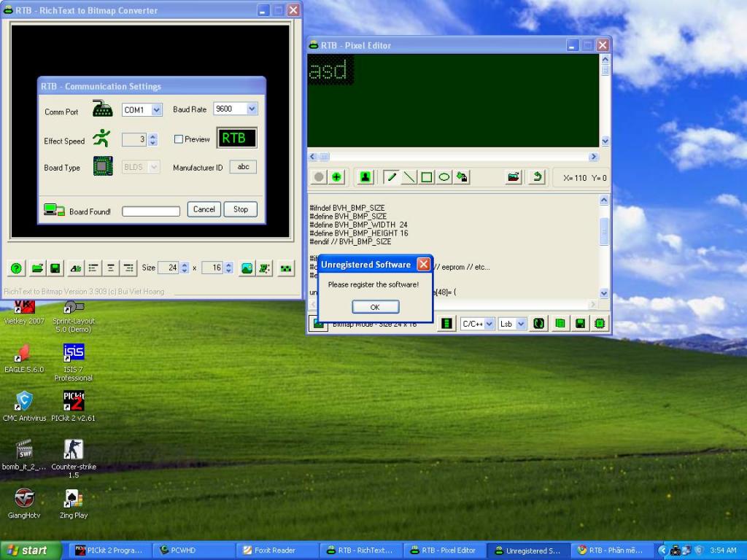The image size is (747, 560).
Task: Switch to PICkit 2 Programmer taskbar item
Action: coord(109,551)
